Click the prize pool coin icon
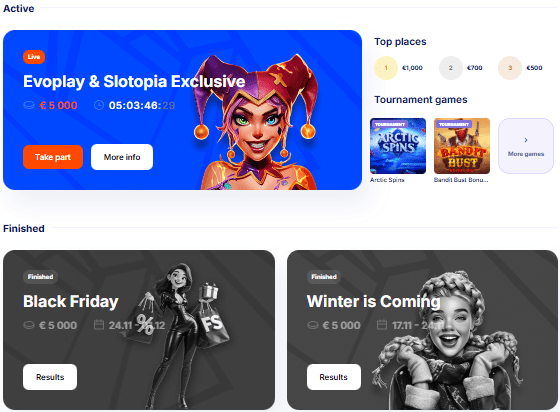The image size is (560, 412). (29, 105)
